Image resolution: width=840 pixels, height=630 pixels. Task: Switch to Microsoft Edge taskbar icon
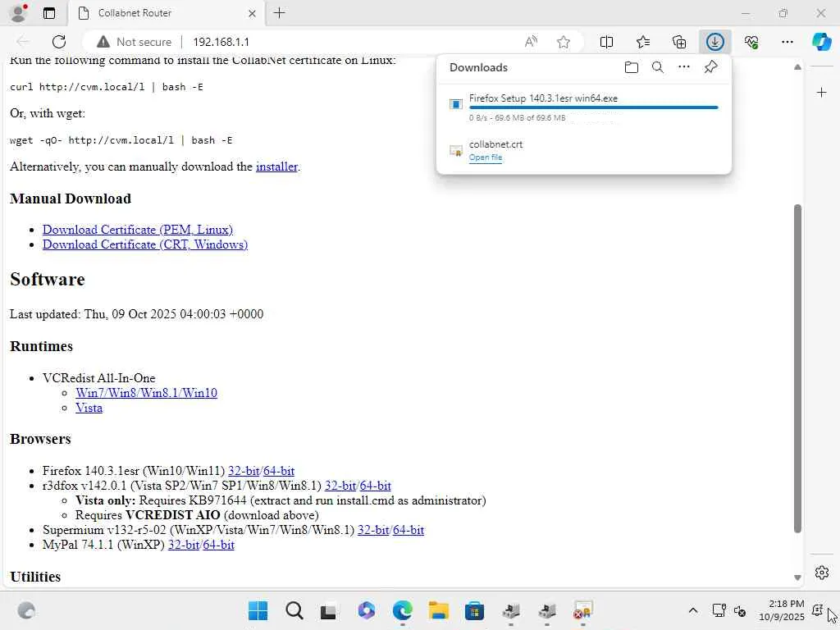click(402, 610)
